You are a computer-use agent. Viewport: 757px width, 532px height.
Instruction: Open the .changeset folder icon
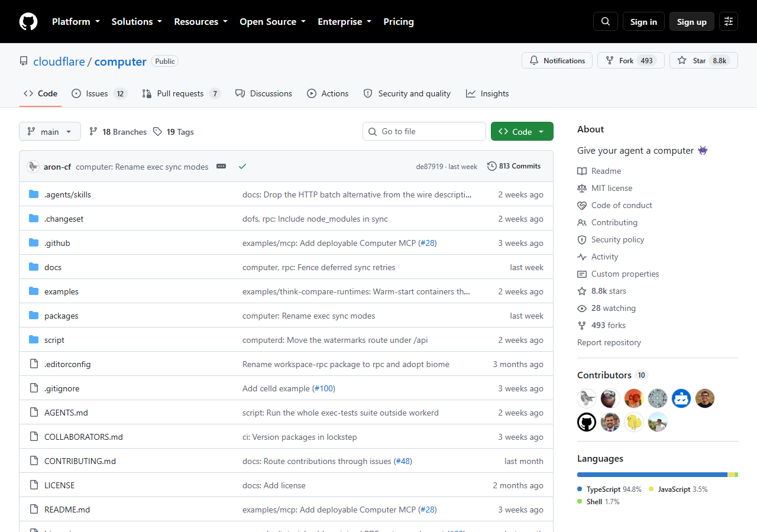(x=34, y=219)
